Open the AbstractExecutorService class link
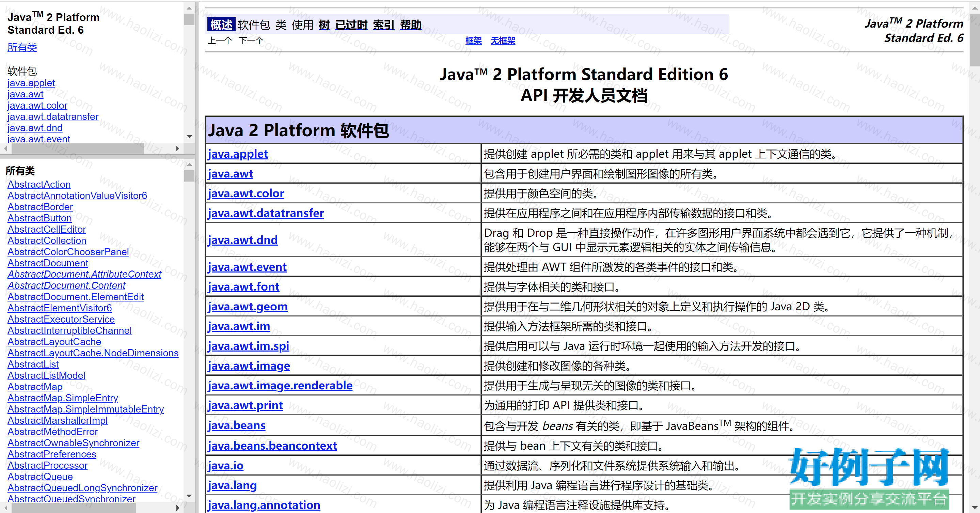980x513 pixels. click(61, 319)
